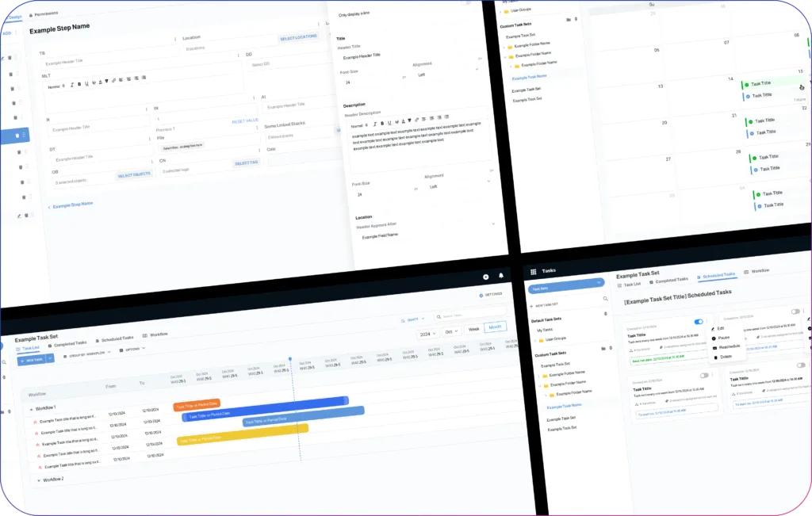The height and width of the screenshot is (516, 812).
Task: Choose Pause in the context menu
Action: 721,338
